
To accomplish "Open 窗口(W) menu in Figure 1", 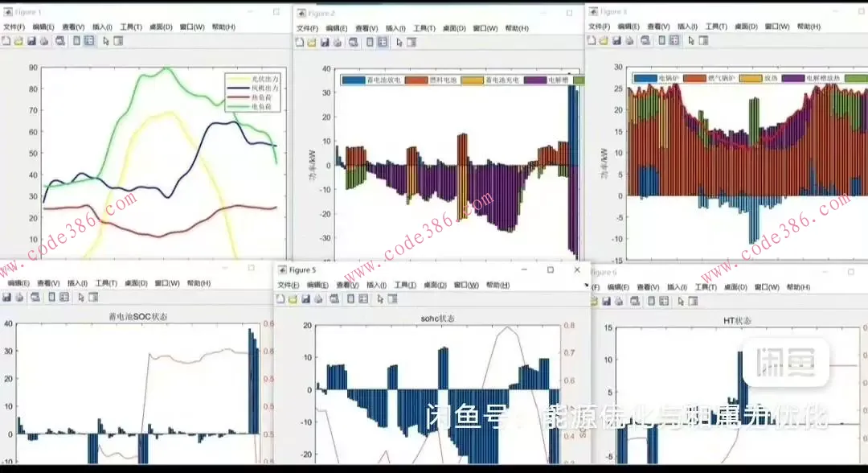I will point(192,27).
